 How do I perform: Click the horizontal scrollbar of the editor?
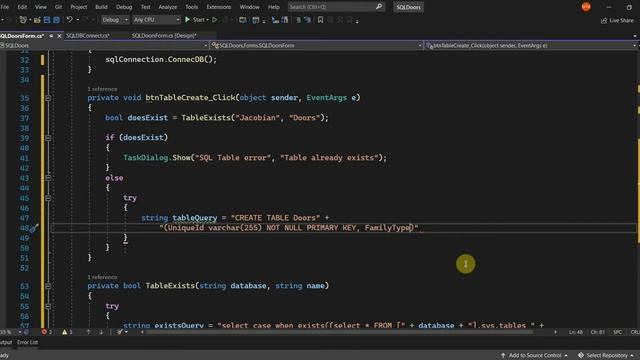[339, 332]
